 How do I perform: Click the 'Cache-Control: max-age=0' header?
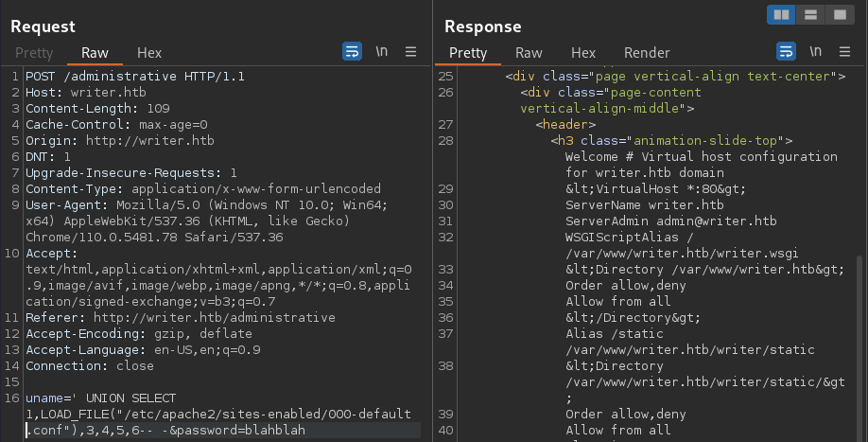[x=116, y=125]
